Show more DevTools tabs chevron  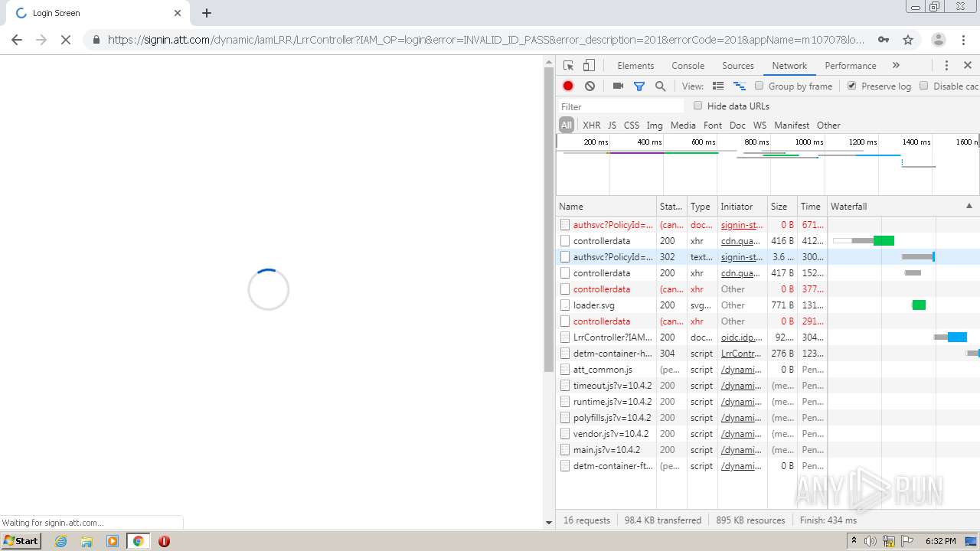(x=896, y=66)
